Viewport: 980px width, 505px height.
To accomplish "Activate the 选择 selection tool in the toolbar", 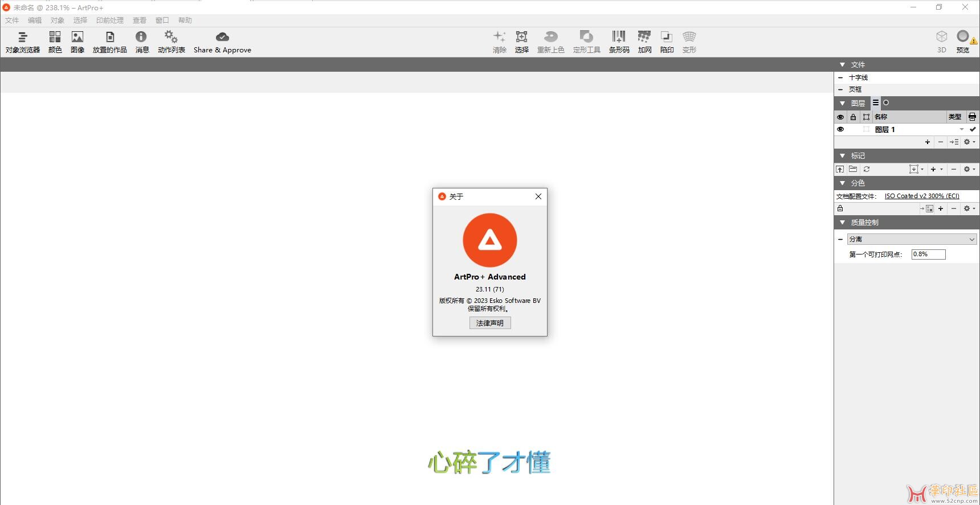I will 522,42.
